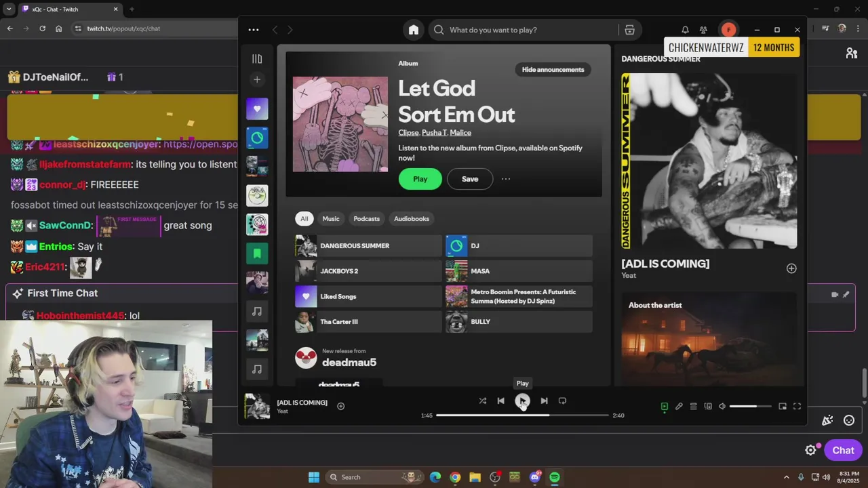868x488 pixels.
Task: Open the Spotify miniplayer icon
Action: pyautogui.click(x=783, y=407)
